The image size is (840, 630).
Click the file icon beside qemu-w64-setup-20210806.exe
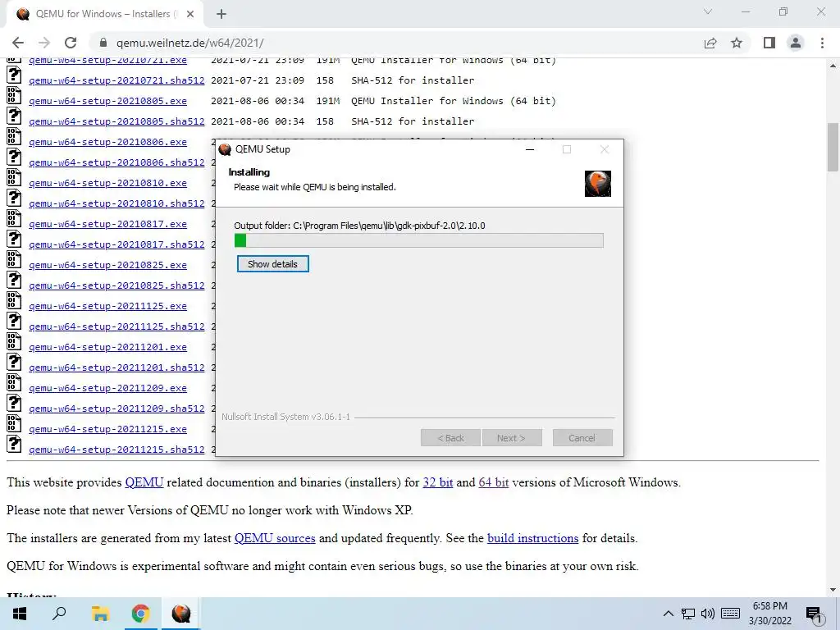tap(14, 137)
